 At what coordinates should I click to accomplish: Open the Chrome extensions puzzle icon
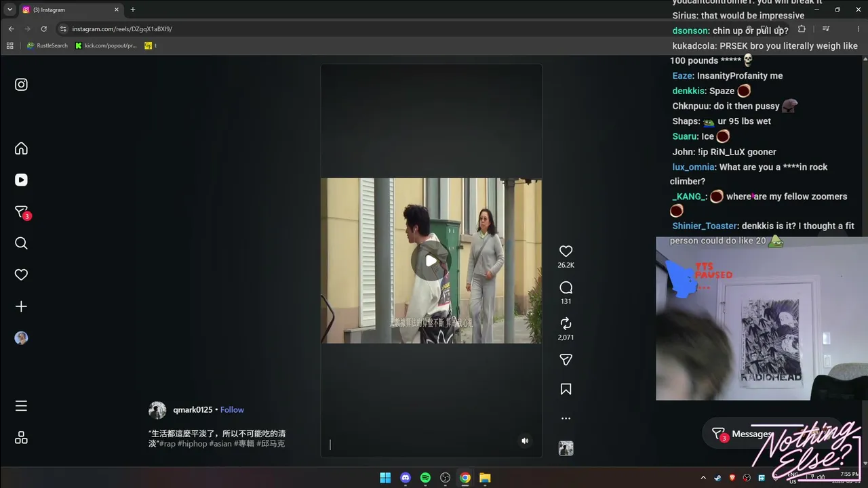point(802,29)
